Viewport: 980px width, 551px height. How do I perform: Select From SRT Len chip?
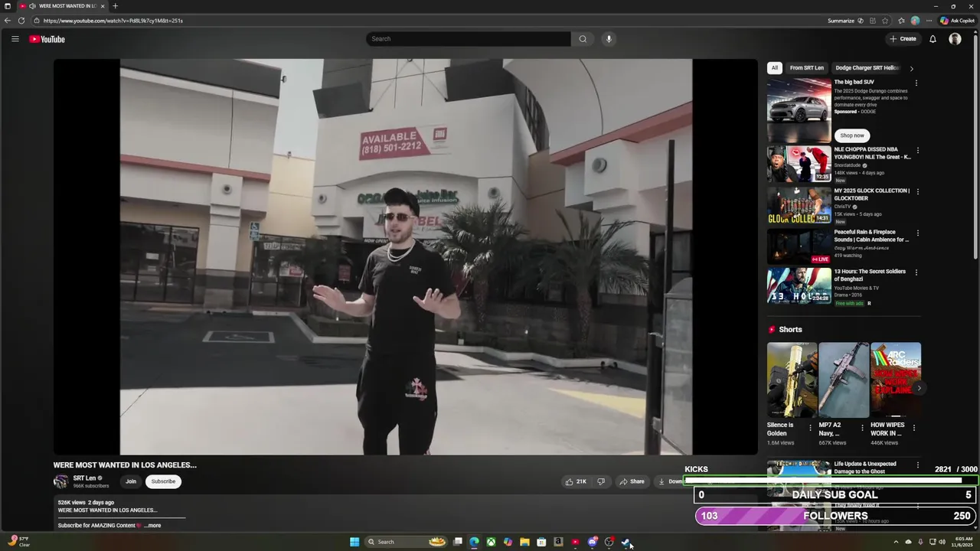pyautogui.click(x=807, y=68)
